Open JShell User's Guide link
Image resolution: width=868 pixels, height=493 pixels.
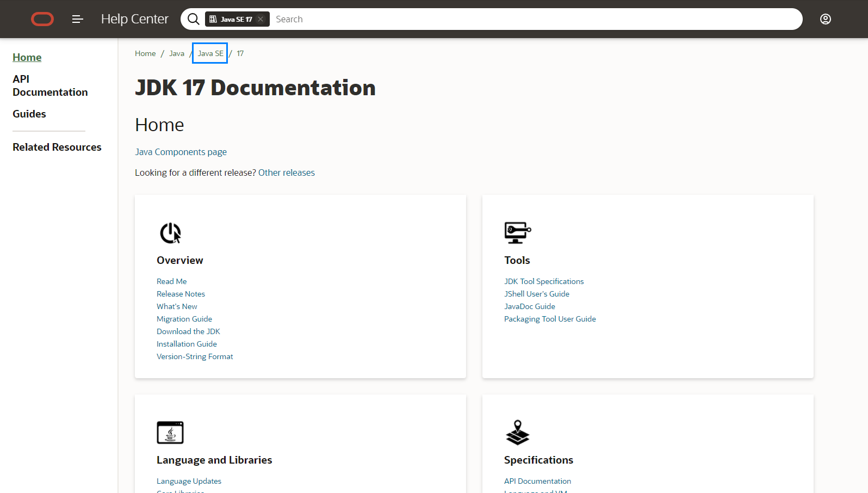point(537,294)
